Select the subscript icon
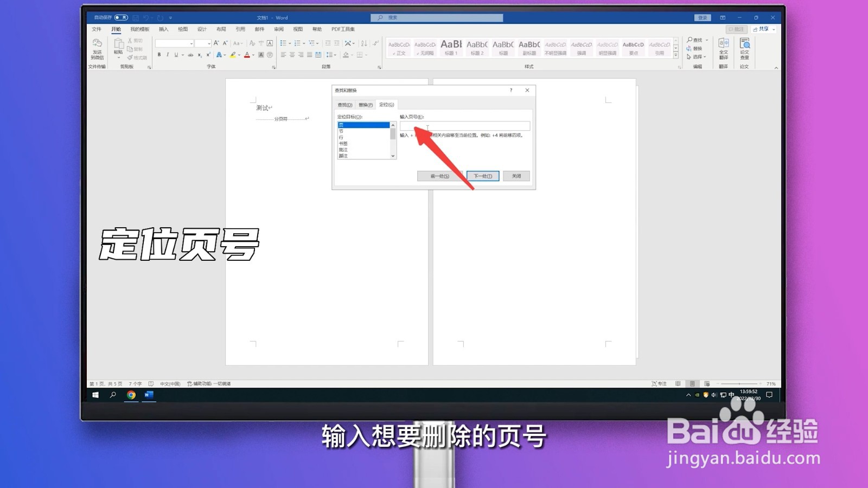The height and width of the screenshot is (488, 868). tap(199, 55)
